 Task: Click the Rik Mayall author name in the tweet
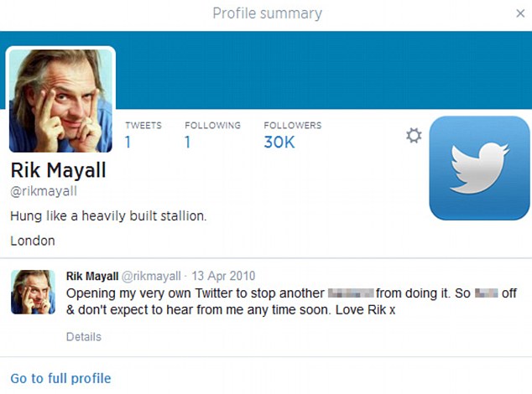pyautogui.click(x=92, y=276)
